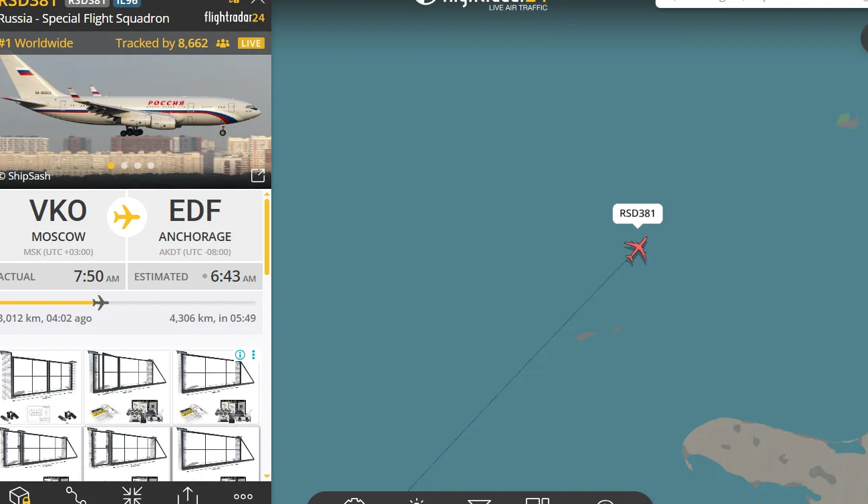Click the flight route icon in bottom bar
The height and width of the screenshot is (504, 868).
(x=76, y=495)
